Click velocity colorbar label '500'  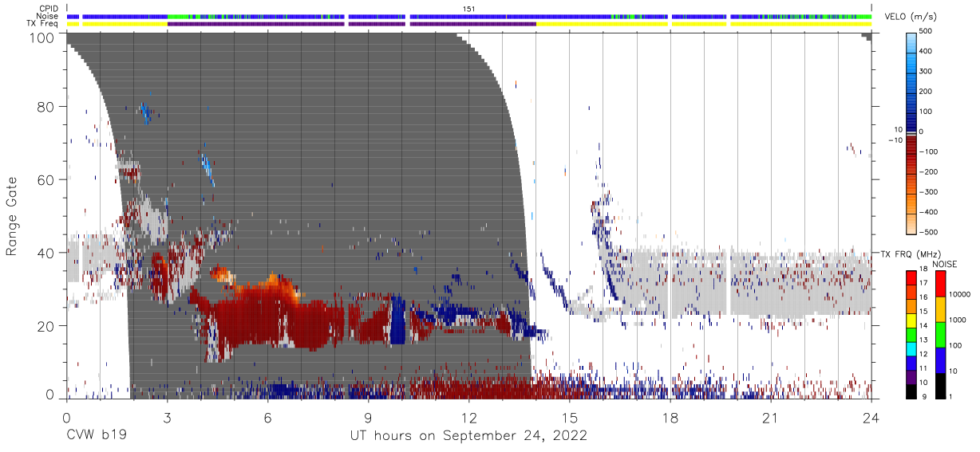(x=926, y=31)
